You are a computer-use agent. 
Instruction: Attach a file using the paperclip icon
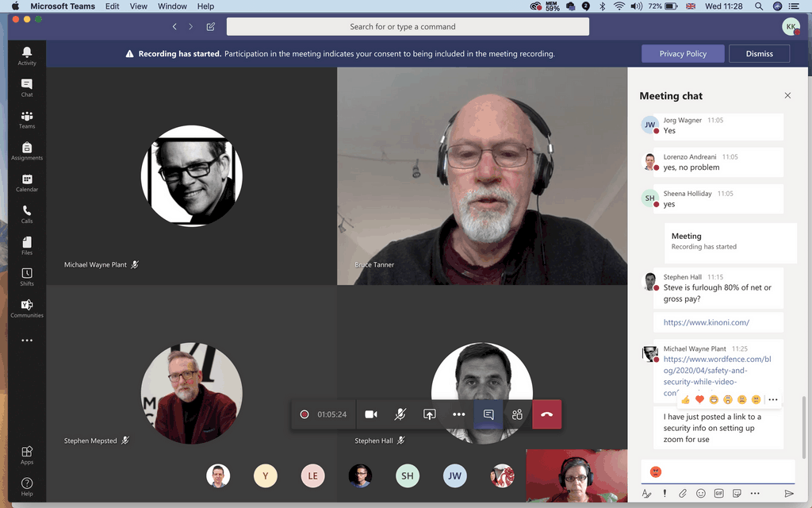(x=682, y=494)
